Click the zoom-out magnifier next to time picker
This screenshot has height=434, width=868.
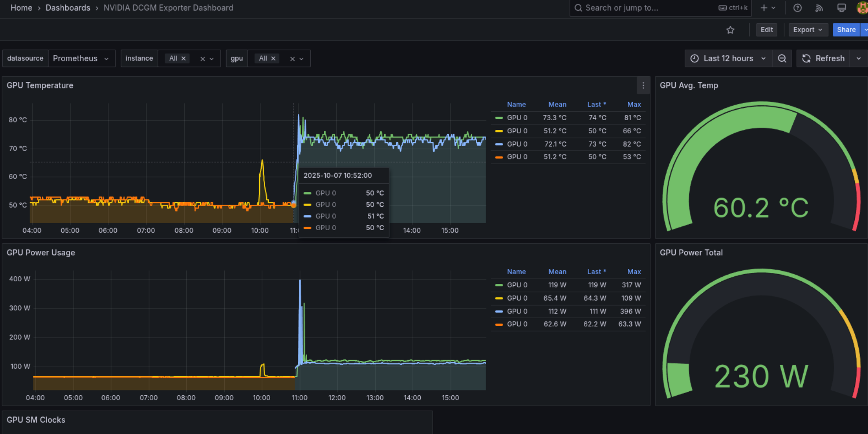[x=782, y=58]
